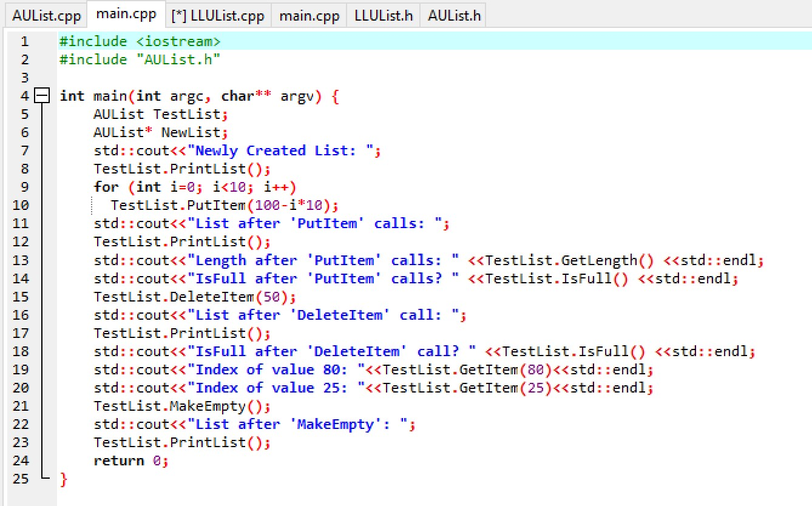This screenshot has height=506, width=812.
Task: Click the "Newly Created List: " string
Action: (x=281, y=150)
